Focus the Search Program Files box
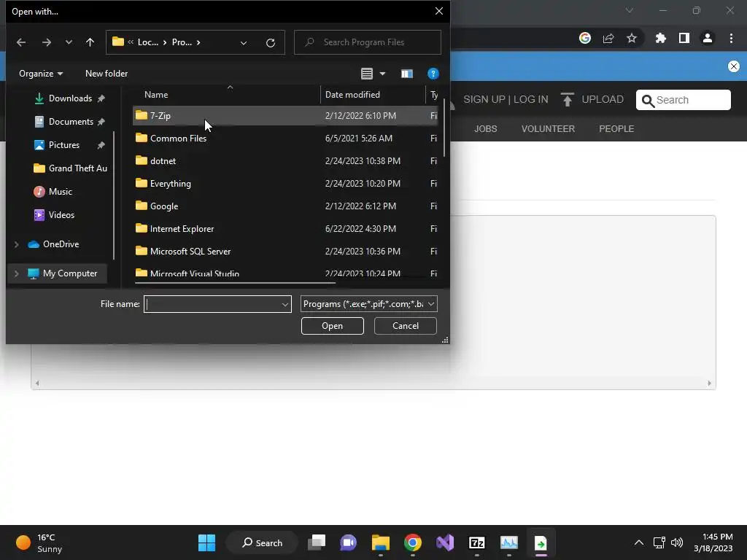This screenshot has height=560, width=747. pyautogui.click(x=368, y=42)
